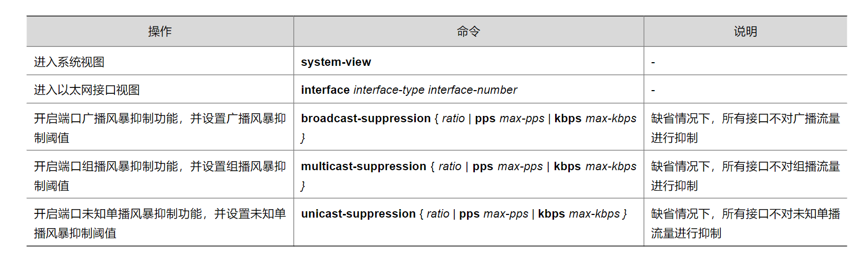Screen dimensions: 868x255
Task: Click the dash in the system-view row
Action: coord(653,63)
